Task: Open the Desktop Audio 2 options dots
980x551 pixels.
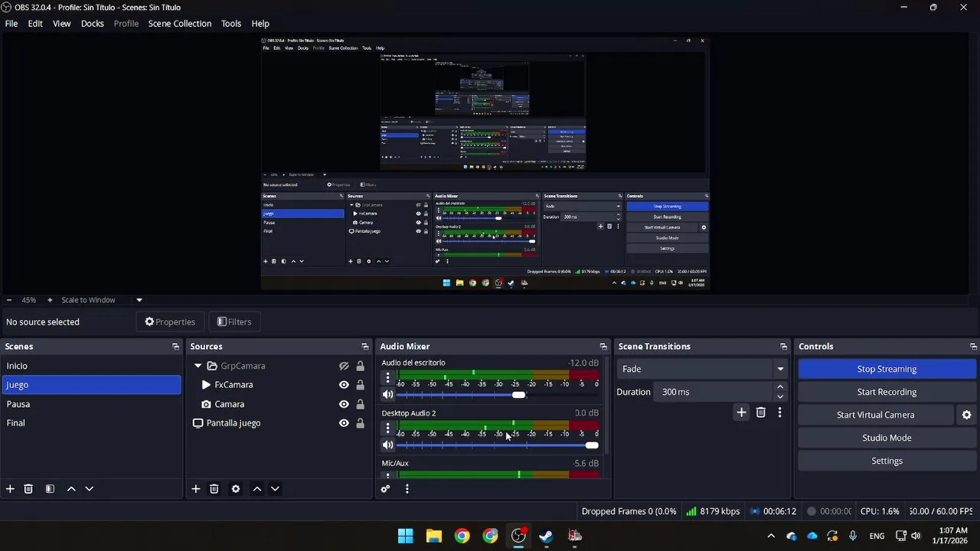Action: 387,428
